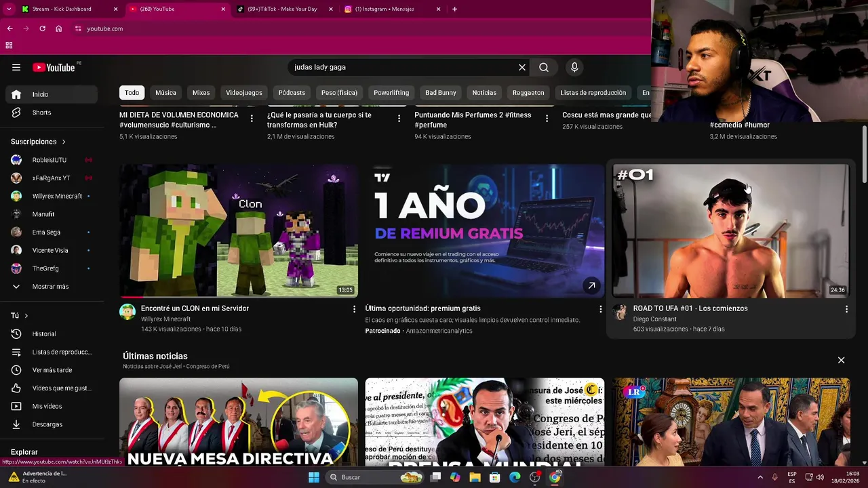868x488 pixels.
Task: Open Historial in the sidebar
Action: pos(53,333)
